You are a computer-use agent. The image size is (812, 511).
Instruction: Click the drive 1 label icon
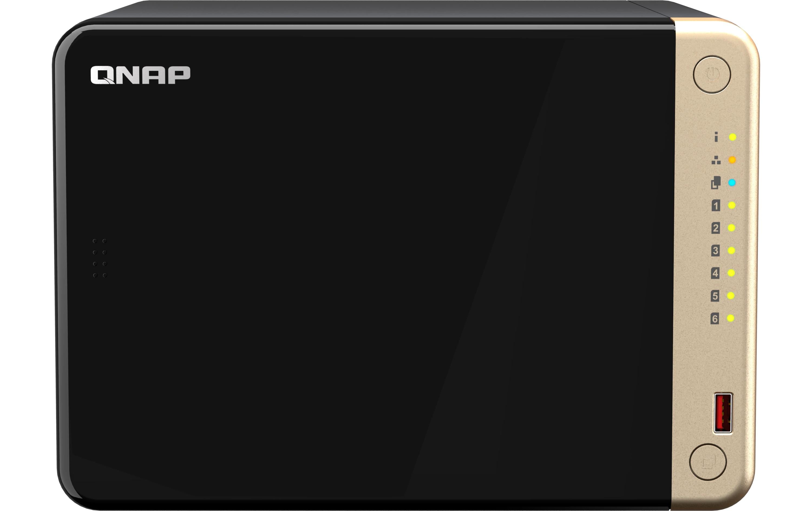716,205
